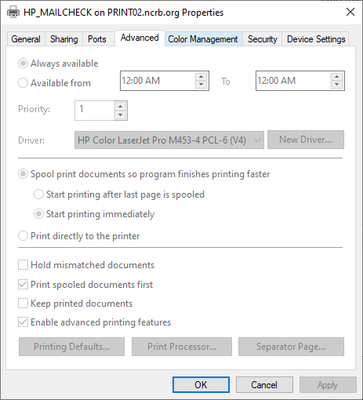The width and height of the screenshot is (363, 400).
Task: Toggle Hold mismatched documents checkbox
Action: tap(23, 265)
